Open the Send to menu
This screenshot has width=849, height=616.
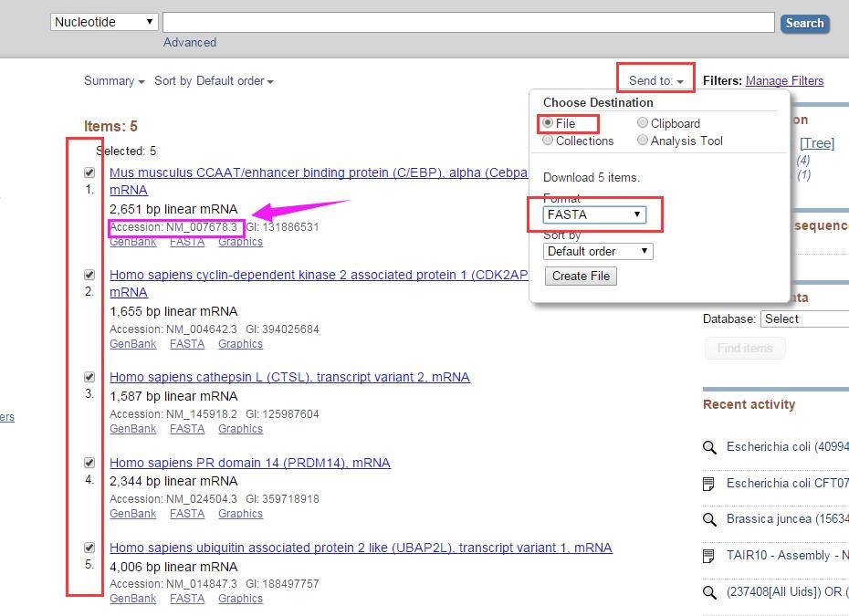pos(655,80)
